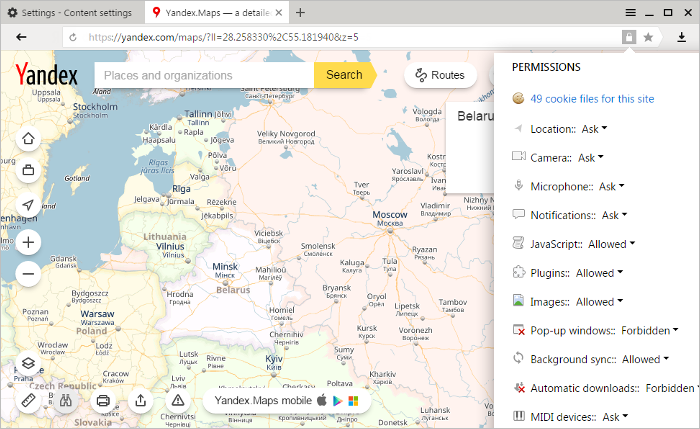The width and height of the screenshot is (700, 429).
Task: Click the browser back arrow
Action: pos(21,37)
